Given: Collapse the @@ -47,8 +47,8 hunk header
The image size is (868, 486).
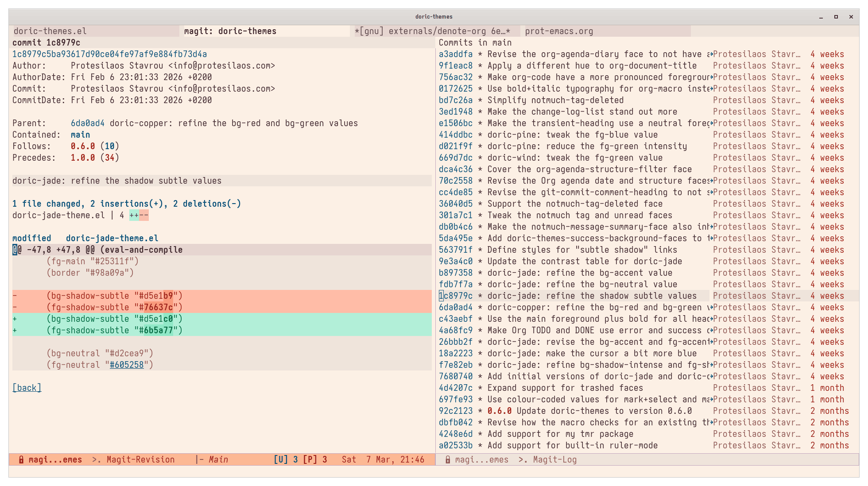Looking at the screenshot, I should (x=97, y=250).
